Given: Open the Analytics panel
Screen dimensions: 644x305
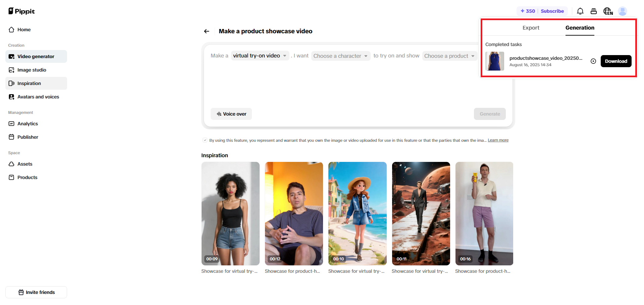Looking at the screenshot, I should 28,124.
